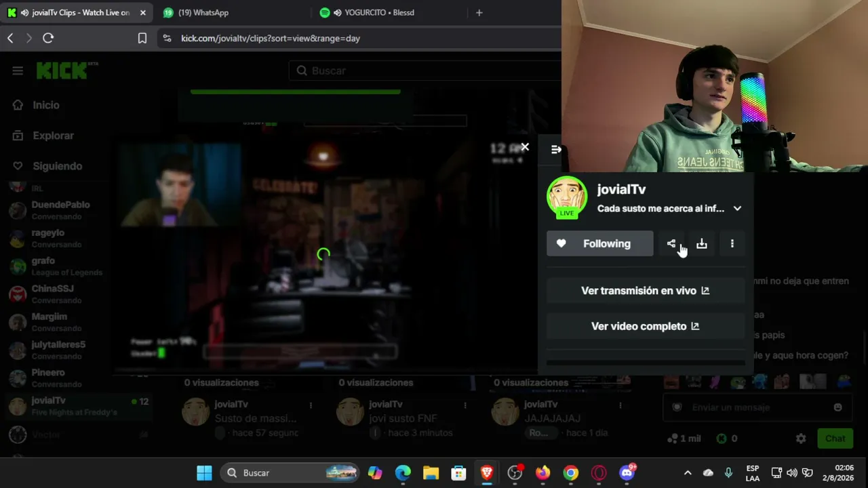
Task: Open a new browser tab
Action: click(479, 12)
